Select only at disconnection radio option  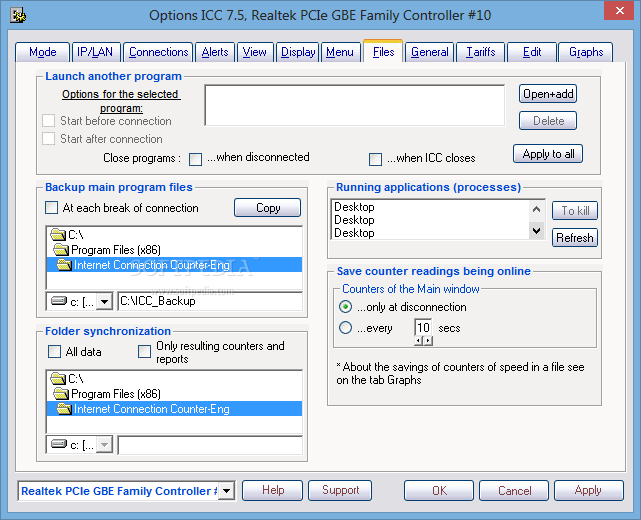tap(345, 306)
